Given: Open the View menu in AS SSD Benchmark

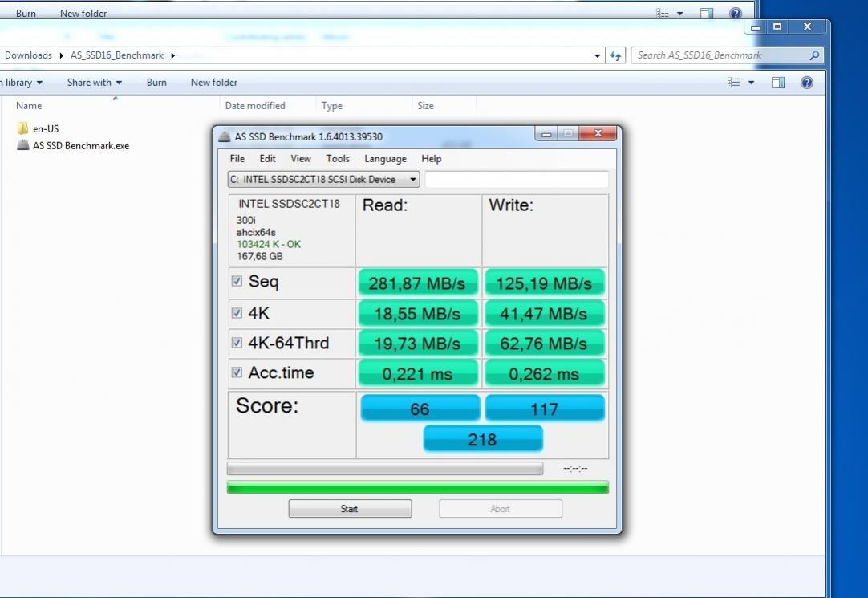Looking at the screenshot, I should [x=301, y=158].
